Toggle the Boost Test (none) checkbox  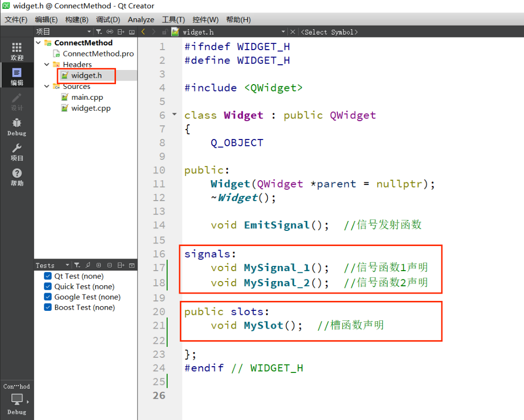tap(48, 307)
